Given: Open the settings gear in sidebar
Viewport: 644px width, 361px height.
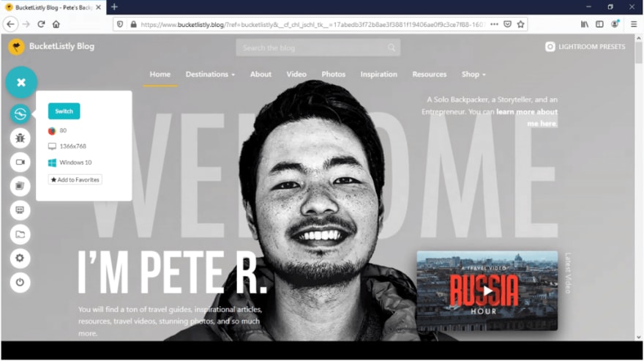Looking at the screenshot, I should 20,258.
